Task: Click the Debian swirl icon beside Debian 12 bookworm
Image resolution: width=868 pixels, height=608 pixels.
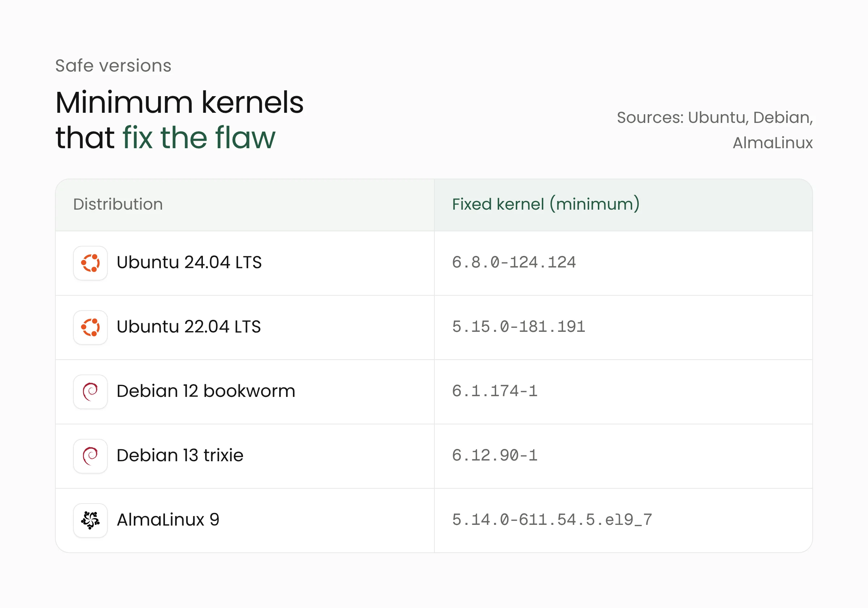Action: tap(90, 391)
